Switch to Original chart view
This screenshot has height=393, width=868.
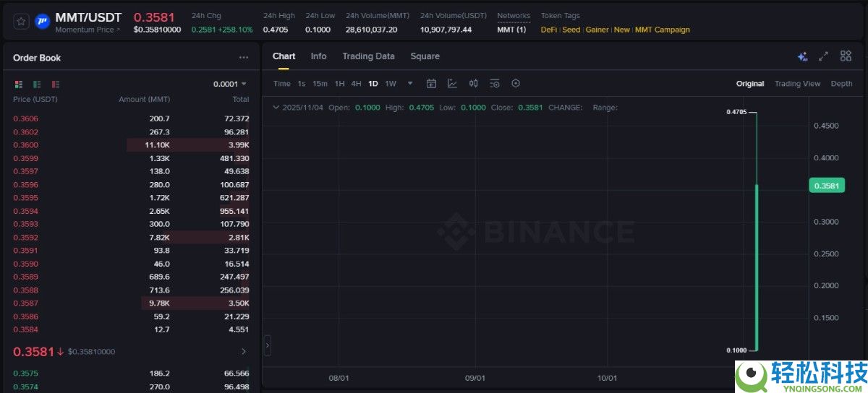750,84
